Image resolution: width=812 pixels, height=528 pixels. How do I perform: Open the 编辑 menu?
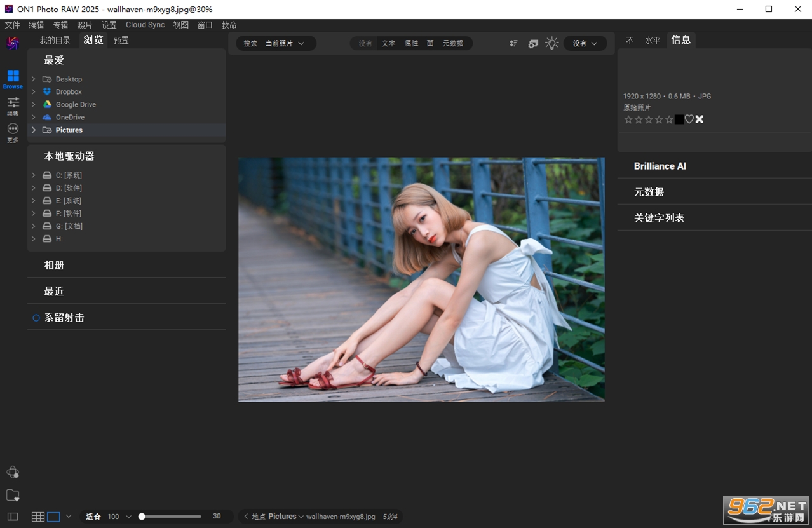point(36,25)
